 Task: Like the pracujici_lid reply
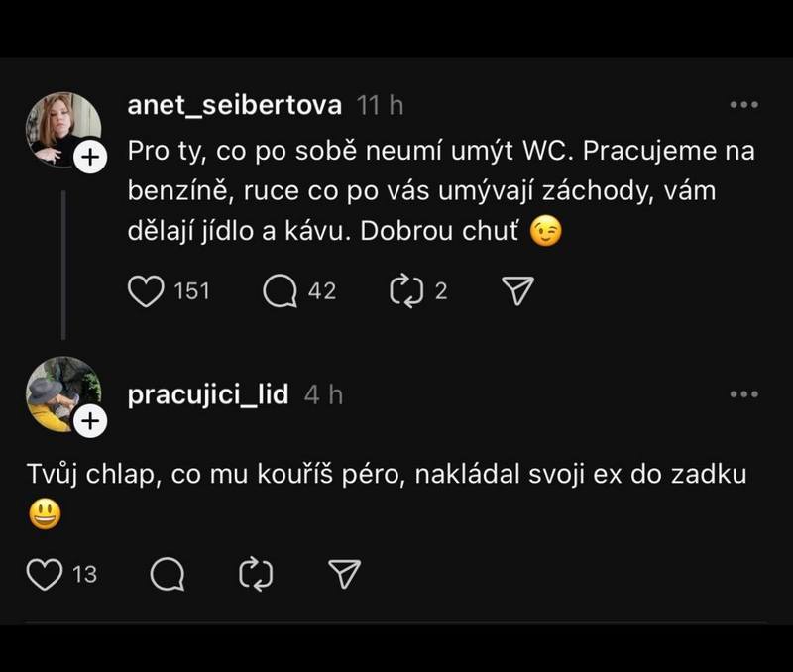tap(44, 573)
